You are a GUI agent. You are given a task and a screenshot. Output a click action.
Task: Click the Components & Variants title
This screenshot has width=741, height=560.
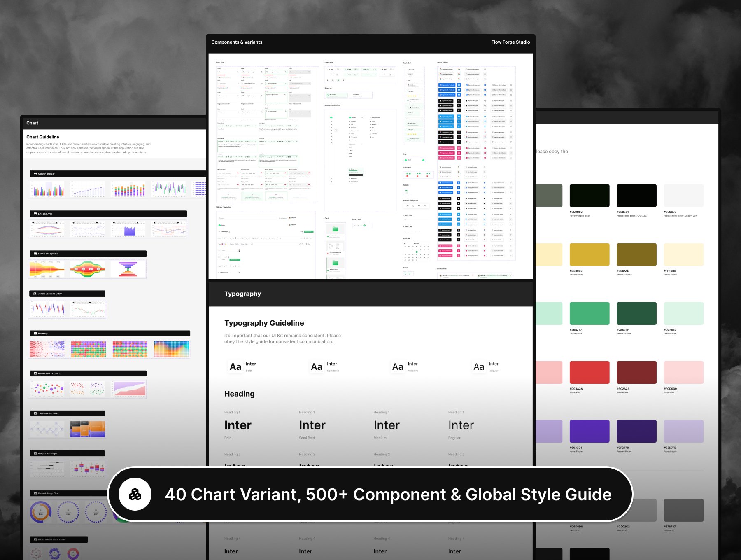(x=237, y=42)
